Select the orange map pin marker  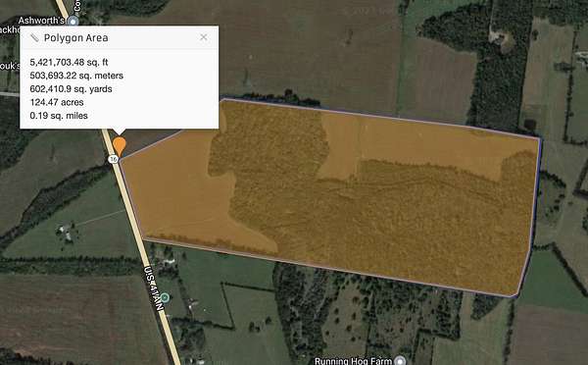point(120,146)
